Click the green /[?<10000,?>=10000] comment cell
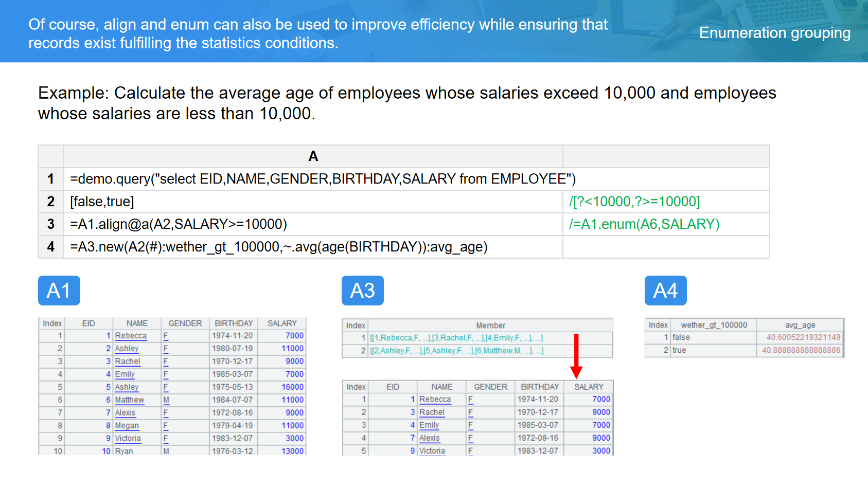The height and width of the screenshot is (488, 868). click(634, 202)
